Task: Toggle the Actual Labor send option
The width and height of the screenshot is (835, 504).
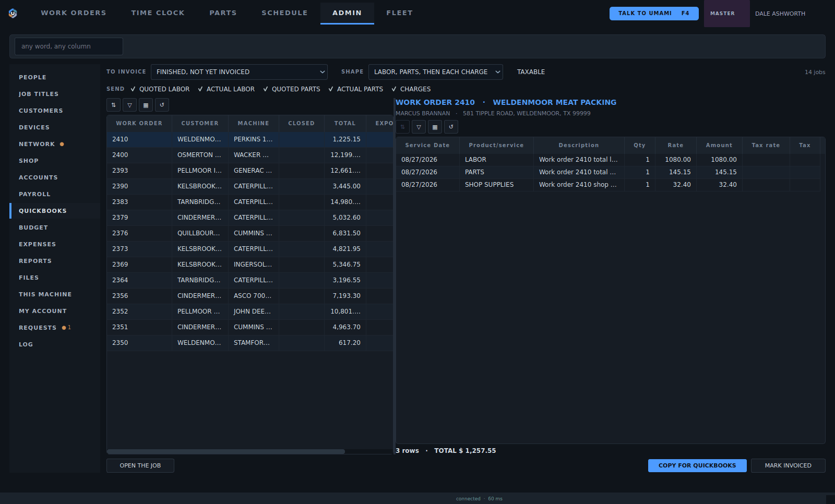Action: (226, 89)
